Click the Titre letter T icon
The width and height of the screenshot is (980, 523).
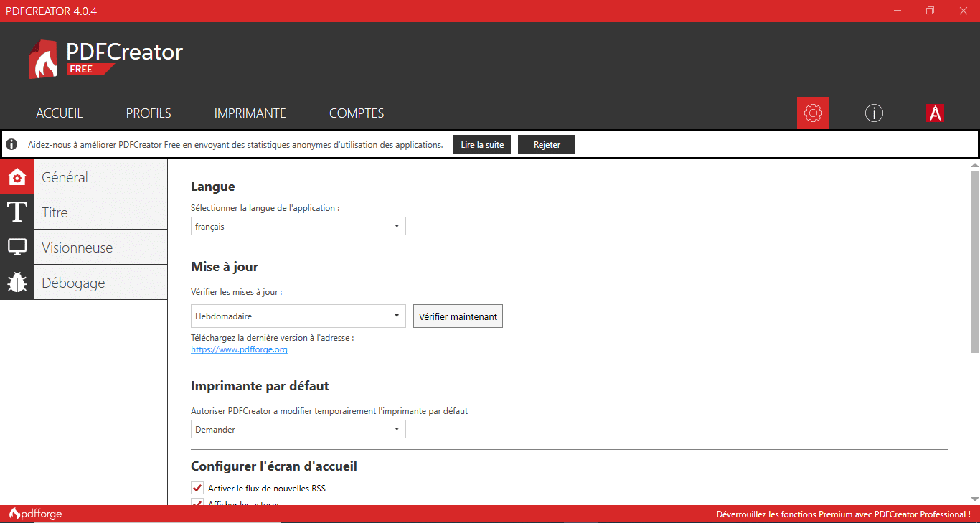pyautogui.click(x=17, y=212)
